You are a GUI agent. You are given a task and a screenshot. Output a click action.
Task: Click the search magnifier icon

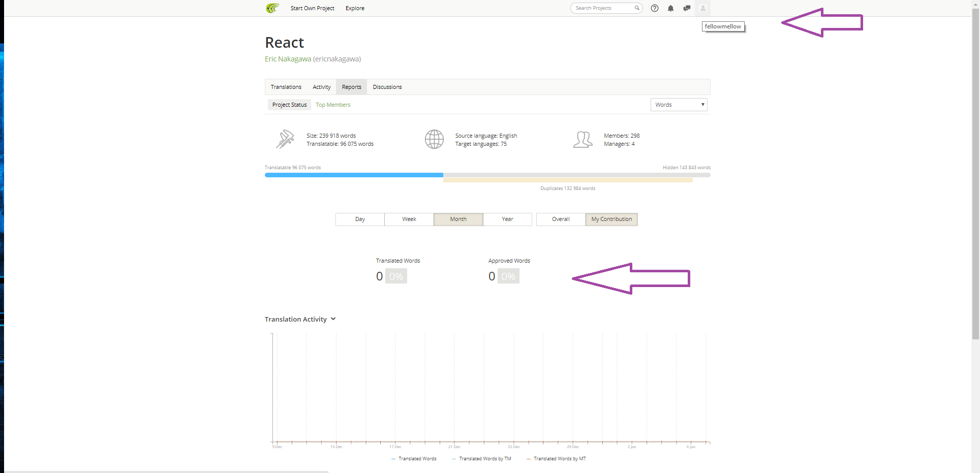point(637,8)
